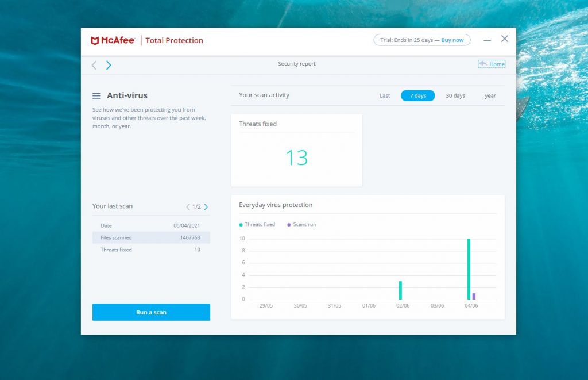Screen dimensions: 588x380
Task: Click the Security report title
Action: (297, 64)
